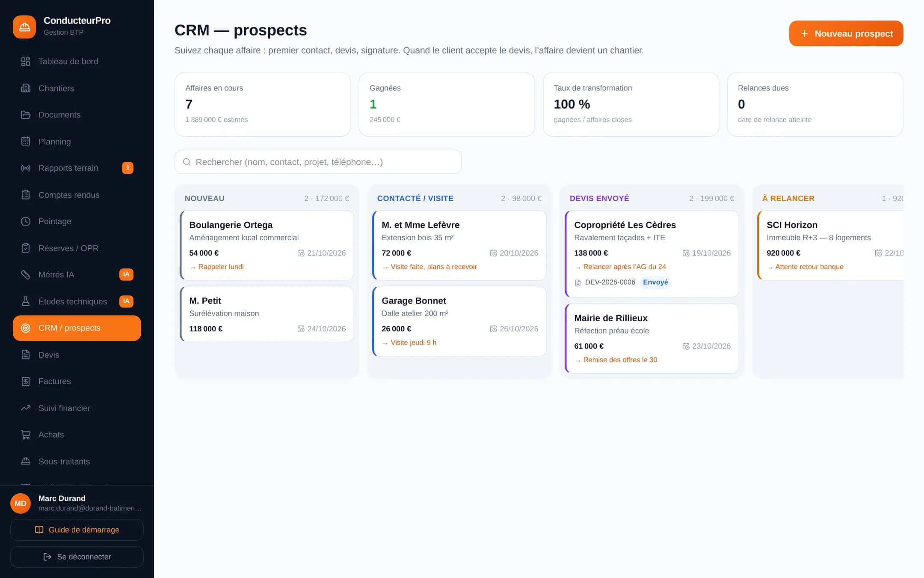
Task: Open the M. Petit prospect card
Action: pyautogui.click(x=267, y=314)
